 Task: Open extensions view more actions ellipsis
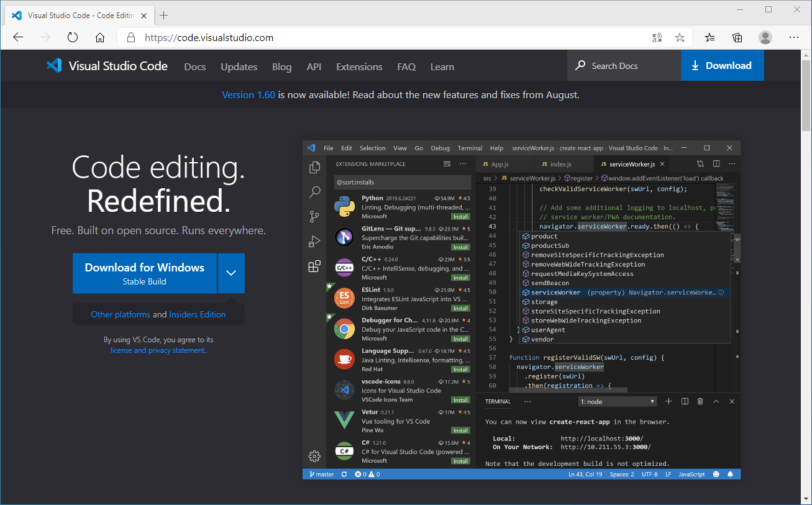tap(462, 164)
